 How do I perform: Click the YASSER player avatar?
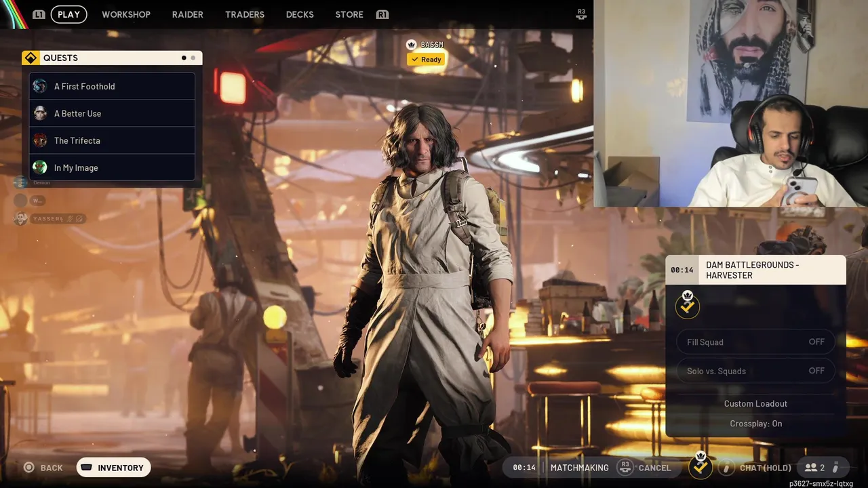tap(20, 218)
